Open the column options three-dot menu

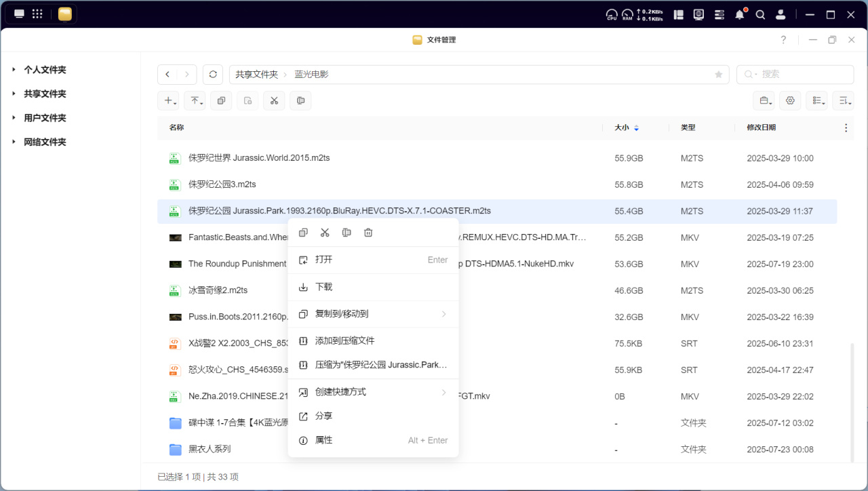[846, 127]
